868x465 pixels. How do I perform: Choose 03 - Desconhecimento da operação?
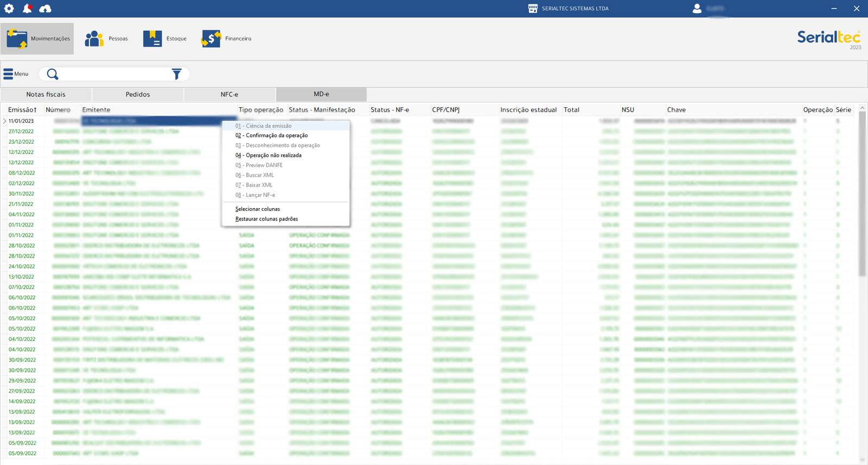point(286,145)
